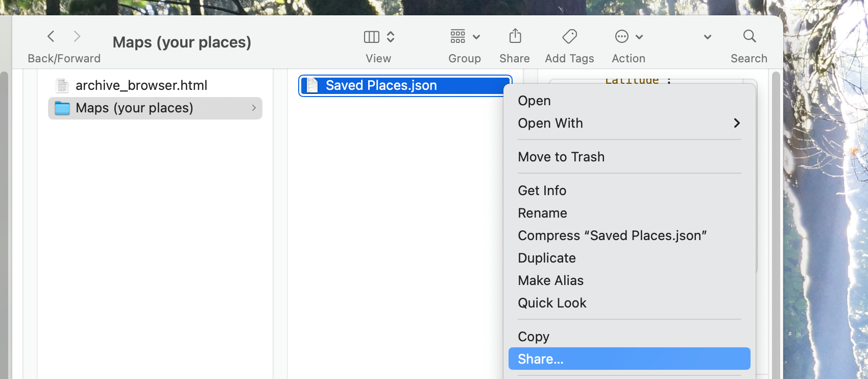Click the chevron next to Maps folder

point(254,108)
